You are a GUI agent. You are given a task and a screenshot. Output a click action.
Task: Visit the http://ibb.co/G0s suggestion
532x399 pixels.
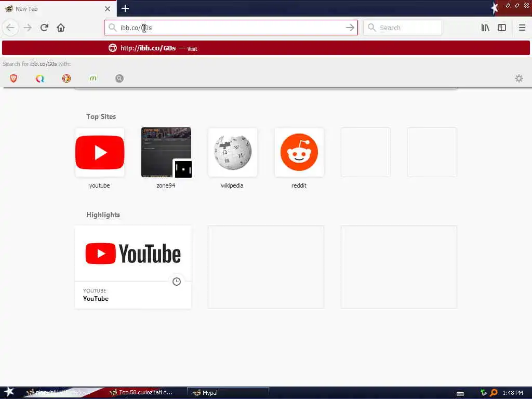pyautogui.click(x=266, y=48)
